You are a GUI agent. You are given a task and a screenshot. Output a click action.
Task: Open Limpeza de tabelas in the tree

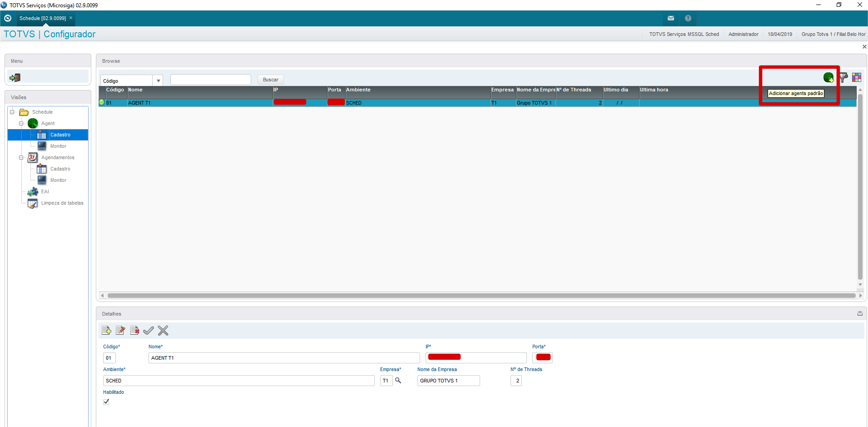(62, 203)
